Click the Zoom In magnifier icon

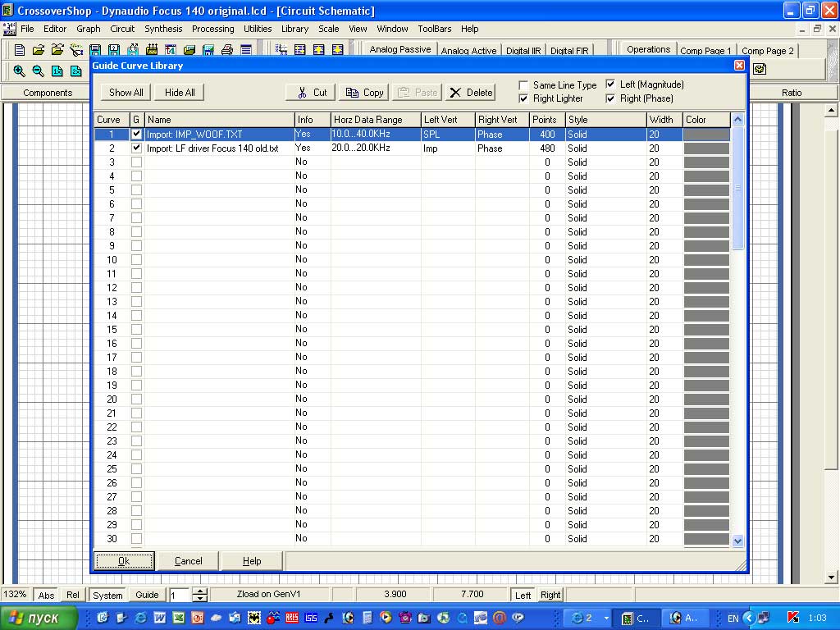[20, 71]
